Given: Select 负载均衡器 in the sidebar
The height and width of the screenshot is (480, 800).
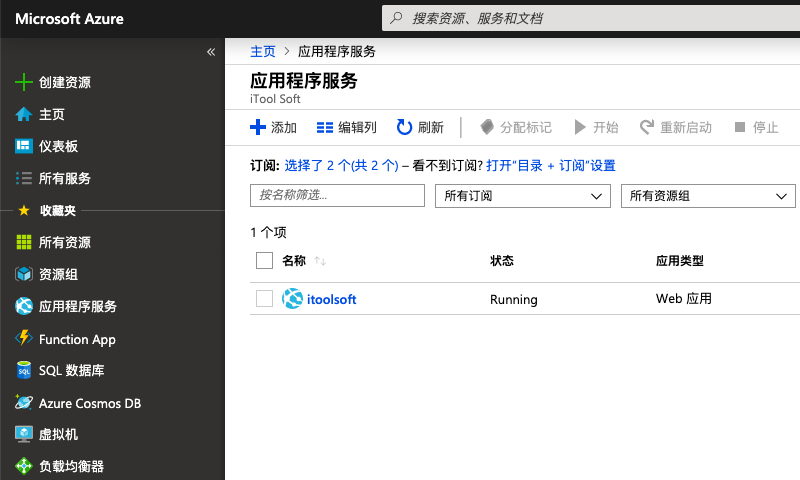Looking at the screenshot, I should (71, 466).
